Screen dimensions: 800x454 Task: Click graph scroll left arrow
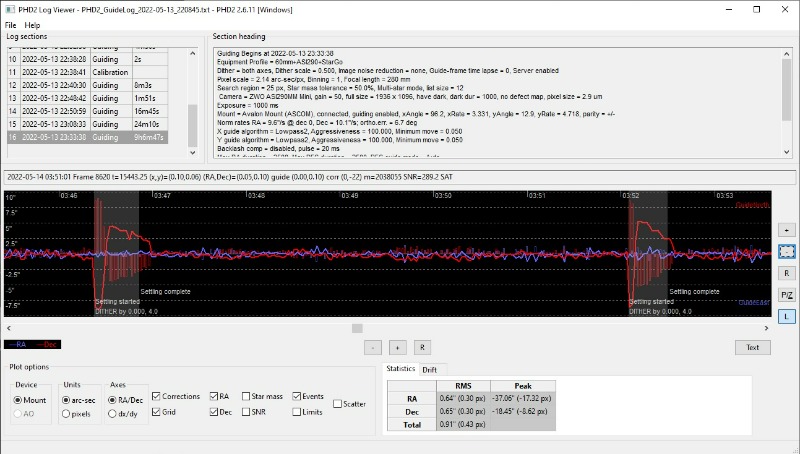pos(9,328)
